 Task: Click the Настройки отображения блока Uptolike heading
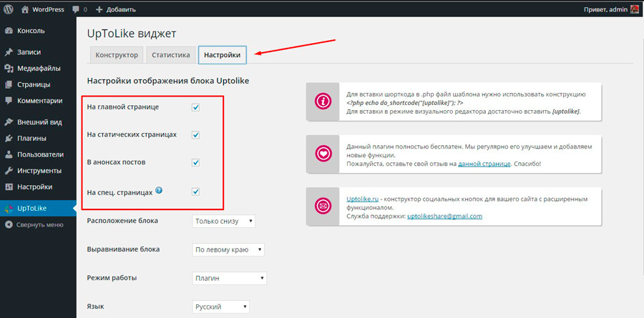tap(168, 81)
